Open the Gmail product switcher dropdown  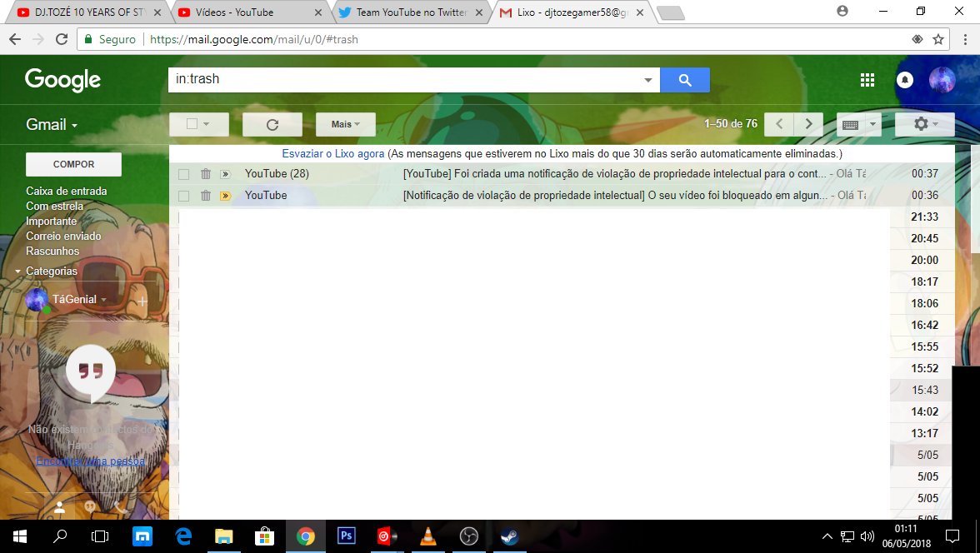[x=52, y=124]
